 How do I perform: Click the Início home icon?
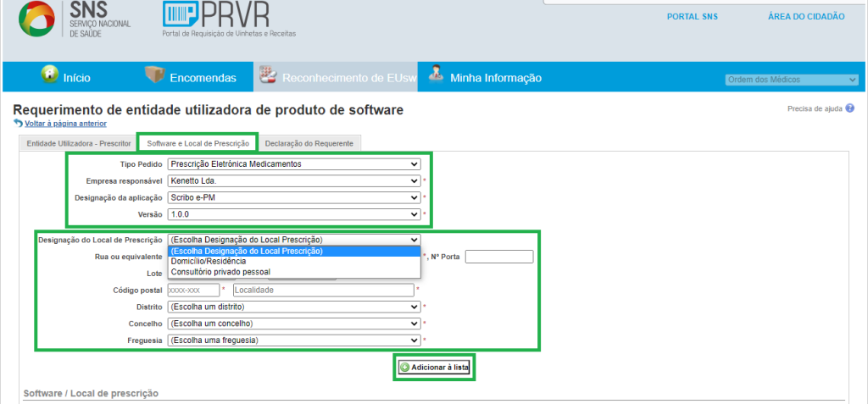click(x=50, y=75)
